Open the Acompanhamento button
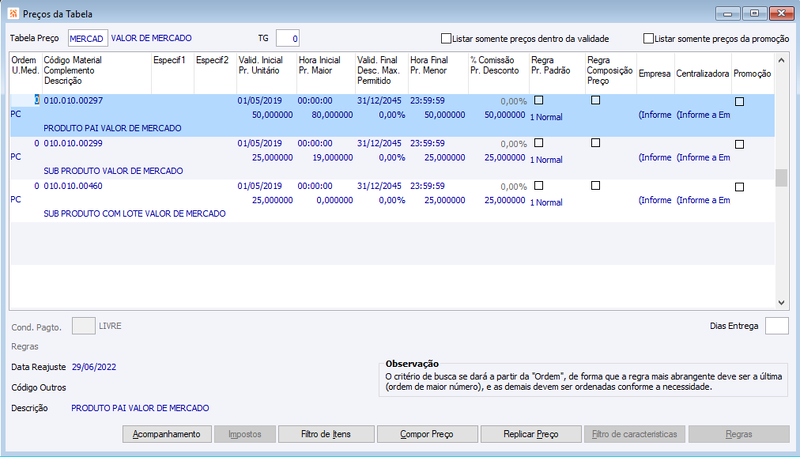This screenshot has height=457, width=800. coord(166,434)
